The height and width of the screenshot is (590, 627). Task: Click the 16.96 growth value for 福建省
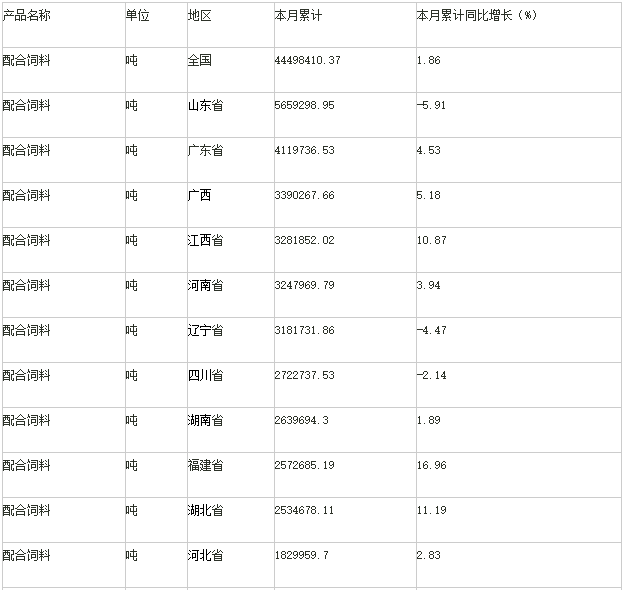point(432,465)
